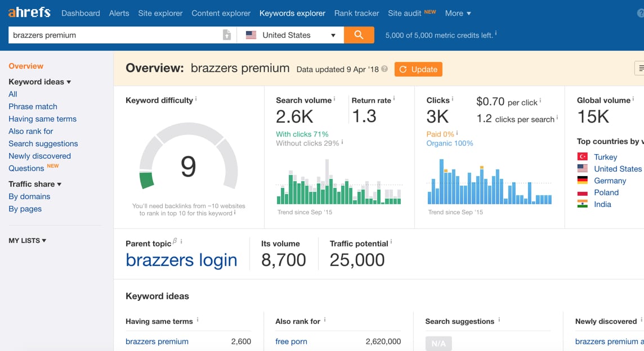Viewport: 644px width, 351px height.
Task: Expand the MY LISTS section
Action: coord(28,241)
